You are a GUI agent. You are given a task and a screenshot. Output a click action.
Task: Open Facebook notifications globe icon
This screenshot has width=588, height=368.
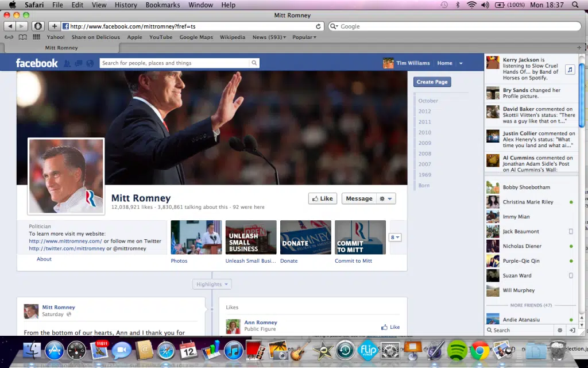click(x=90, y=63)
